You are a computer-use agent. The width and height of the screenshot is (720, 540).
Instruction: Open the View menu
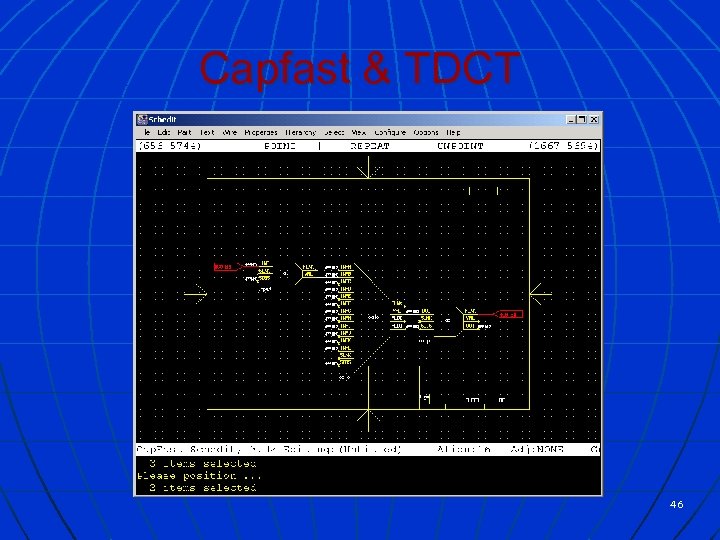[359, 132]
